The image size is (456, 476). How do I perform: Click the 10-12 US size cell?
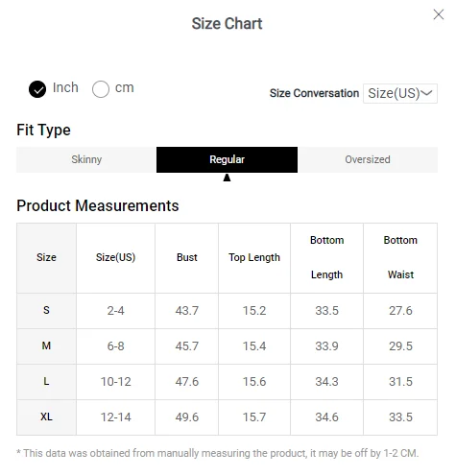coord(115,382)
